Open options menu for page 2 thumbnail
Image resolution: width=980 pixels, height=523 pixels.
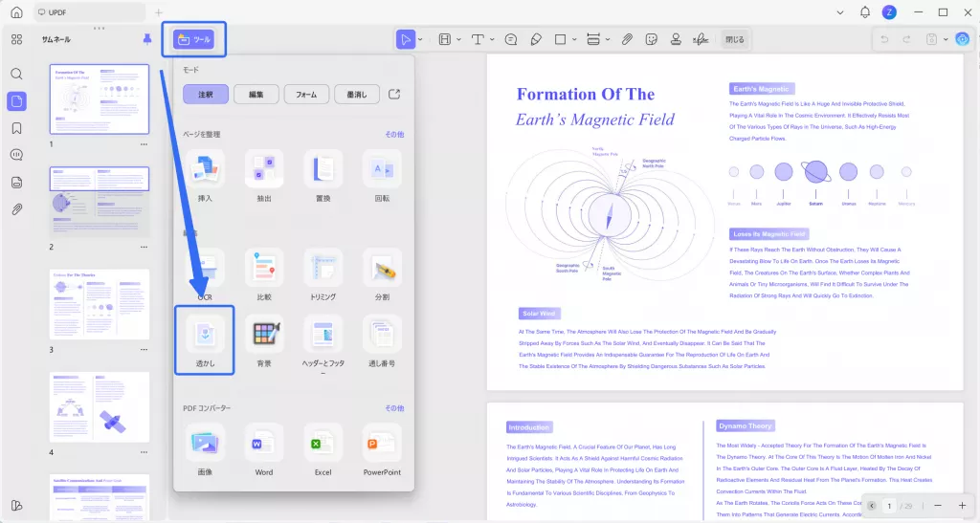[x=145, y=247]
